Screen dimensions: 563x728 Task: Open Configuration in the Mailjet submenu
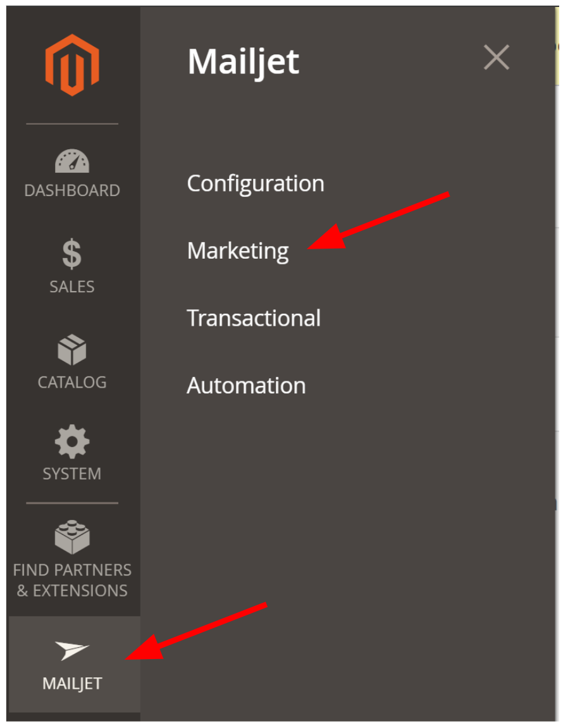click(256, 184)
